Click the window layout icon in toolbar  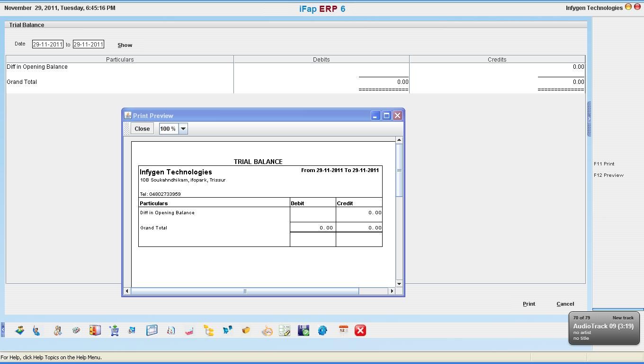click(152, 330)
